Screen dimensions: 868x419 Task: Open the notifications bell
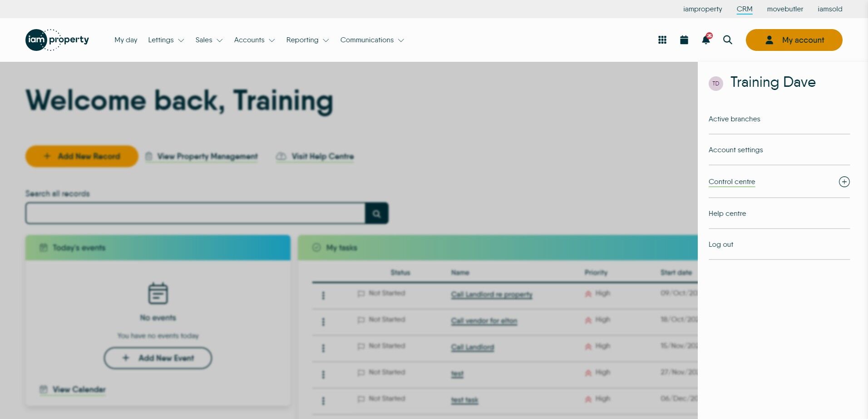click(706, 40)
